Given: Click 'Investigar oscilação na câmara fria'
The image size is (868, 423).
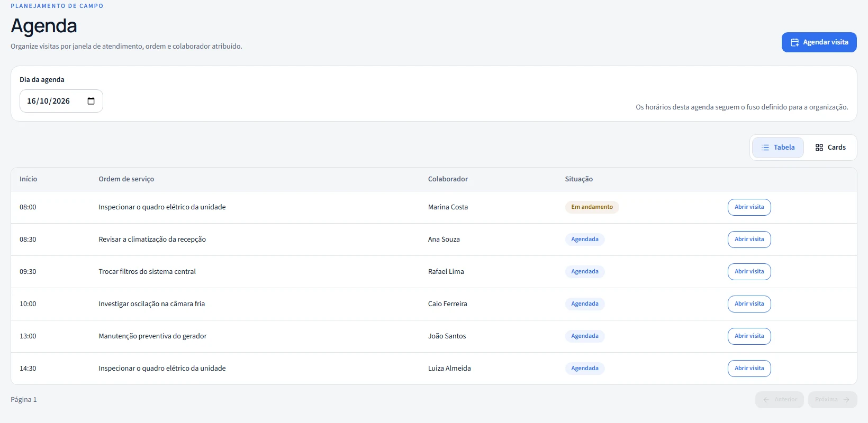Looking at the screenshot, I should point(152,304).
